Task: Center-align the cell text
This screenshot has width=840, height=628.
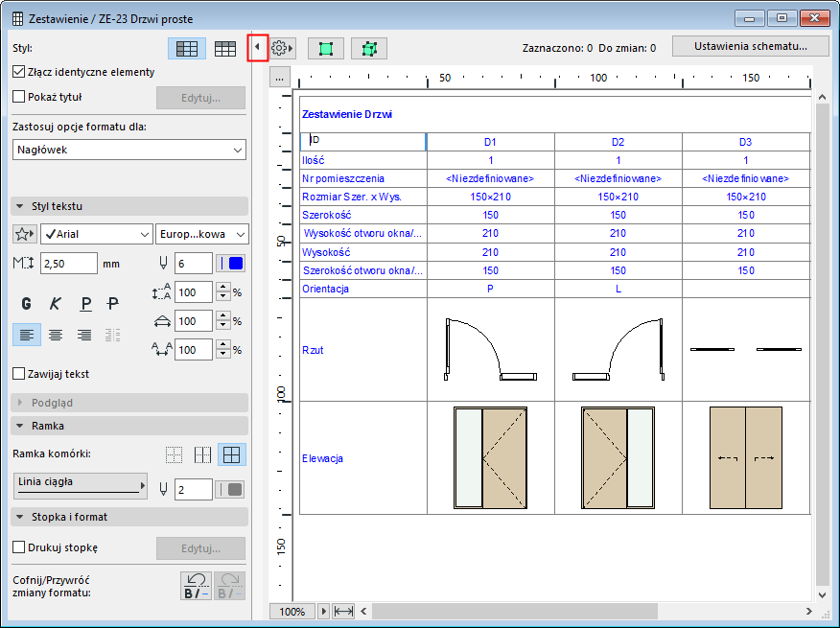Action: click(56, 335)
